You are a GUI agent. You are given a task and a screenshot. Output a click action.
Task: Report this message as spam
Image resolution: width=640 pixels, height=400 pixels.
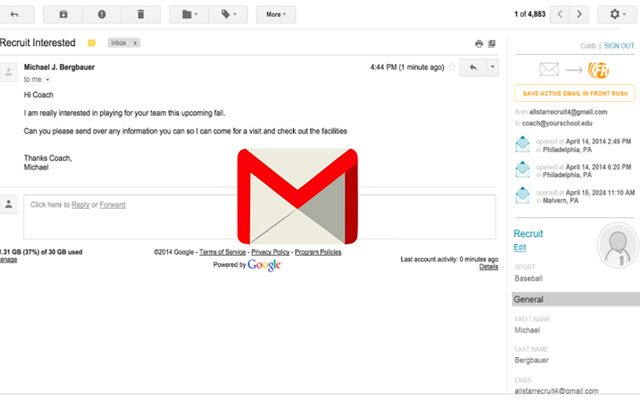point(102,15)
